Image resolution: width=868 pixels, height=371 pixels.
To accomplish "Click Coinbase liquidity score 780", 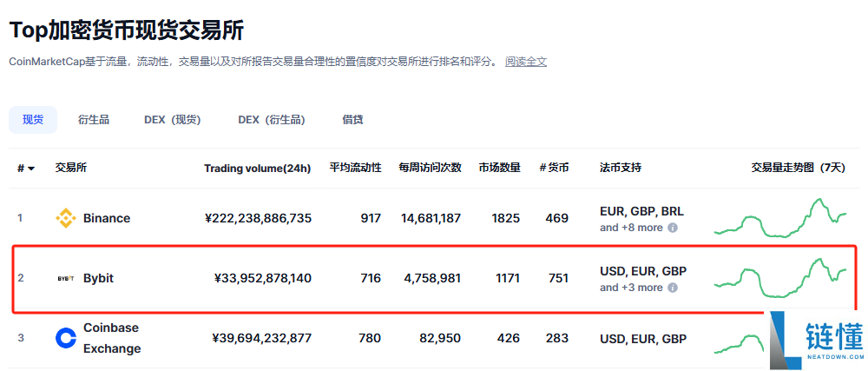I will click(371, 338).
